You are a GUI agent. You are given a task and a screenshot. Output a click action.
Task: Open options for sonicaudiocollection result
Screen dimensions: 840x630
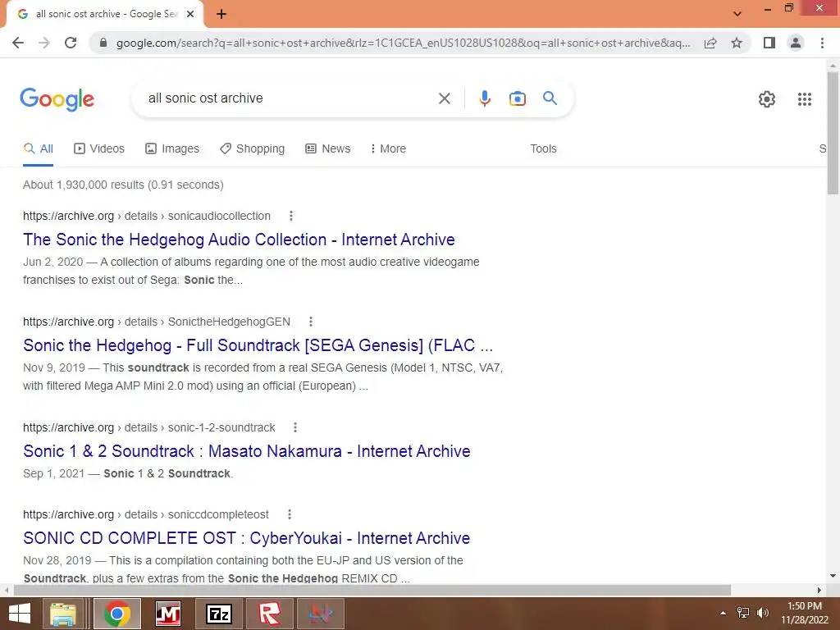point(291,216)
